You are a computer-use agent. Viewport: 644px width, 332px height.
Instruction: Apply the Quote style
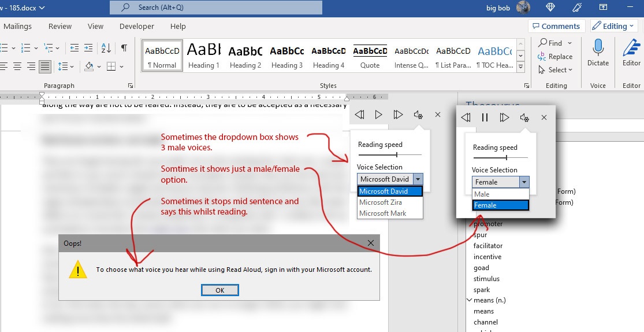pyautogui.click(x=370, y=56)
